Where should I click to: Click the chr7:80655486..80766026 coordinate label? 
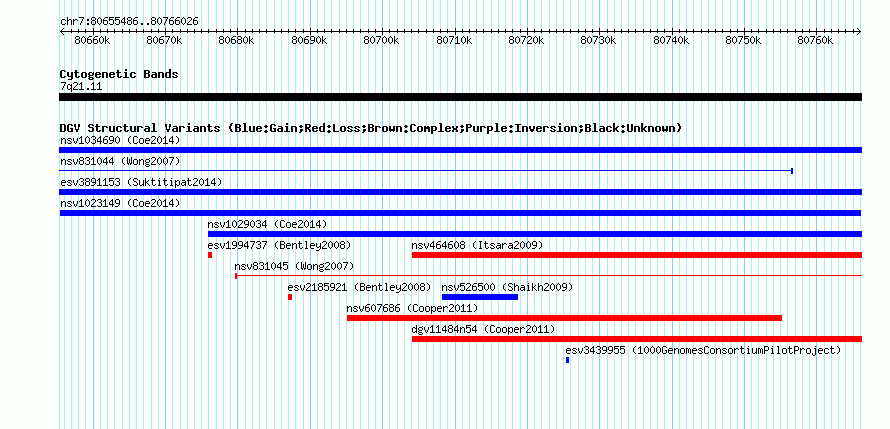[129, 22]
